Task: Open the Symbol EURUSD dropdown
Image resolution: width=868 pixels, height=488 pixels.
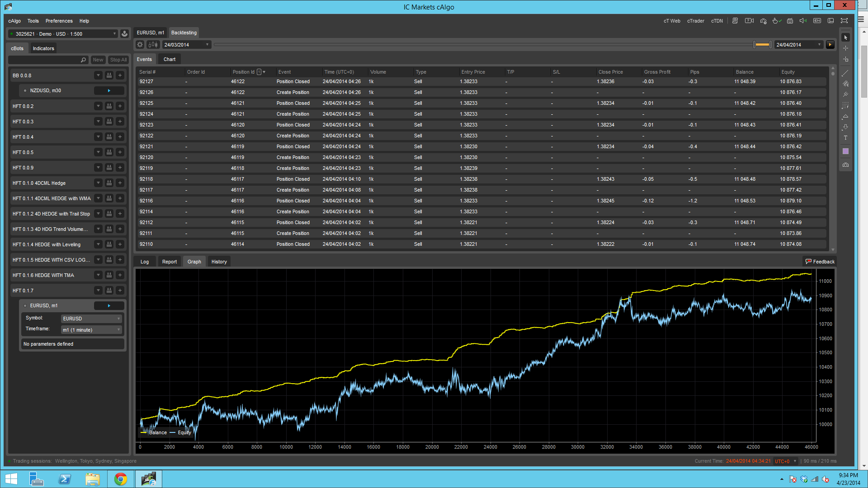Action: click(92, 319)
